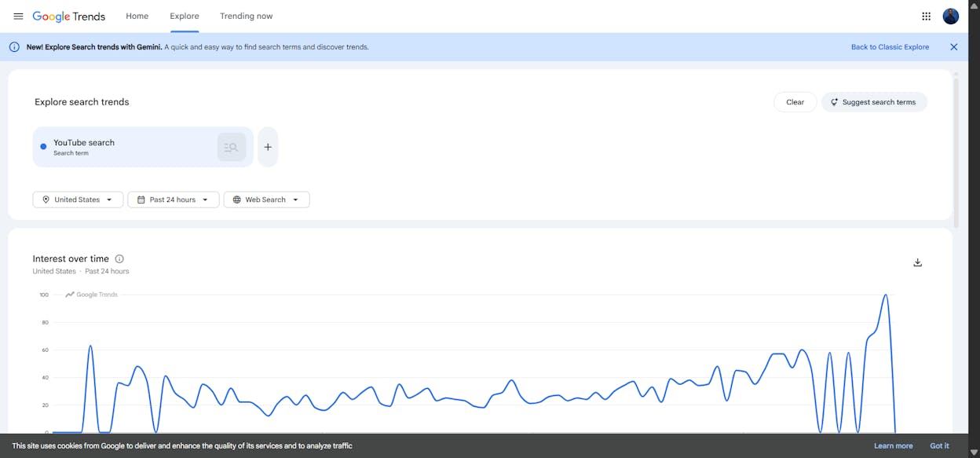Download interest over time data

(x=917, y=262)
